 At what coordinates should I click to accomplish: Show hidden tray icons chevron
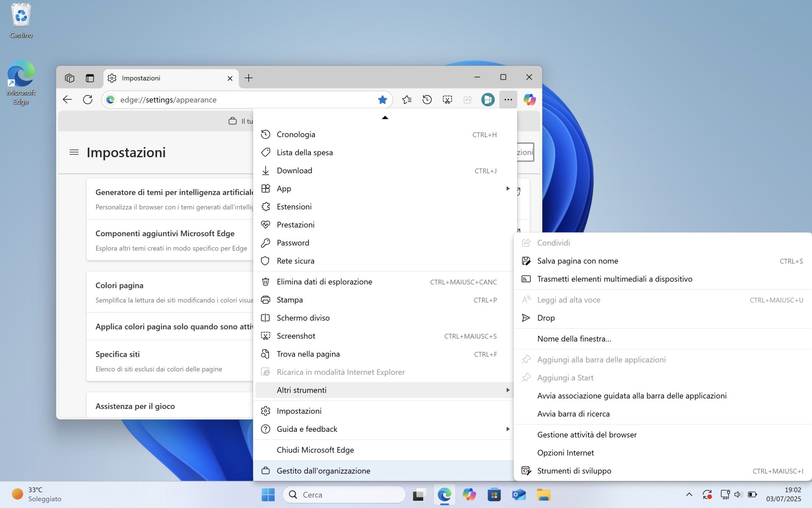[x=689, y=494]
